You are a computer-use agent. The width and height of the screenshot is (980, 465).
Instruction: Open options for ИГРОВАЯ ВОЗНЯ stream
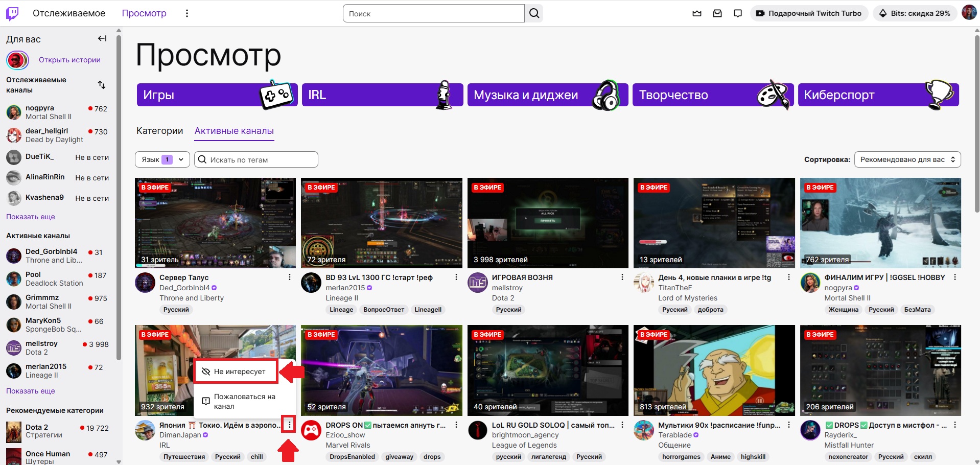pyautogui.click(x=622, y=277)
